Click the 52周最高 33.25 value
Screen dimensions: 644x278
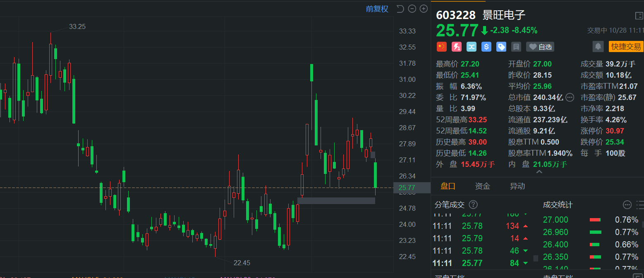(x=478, y=120)
